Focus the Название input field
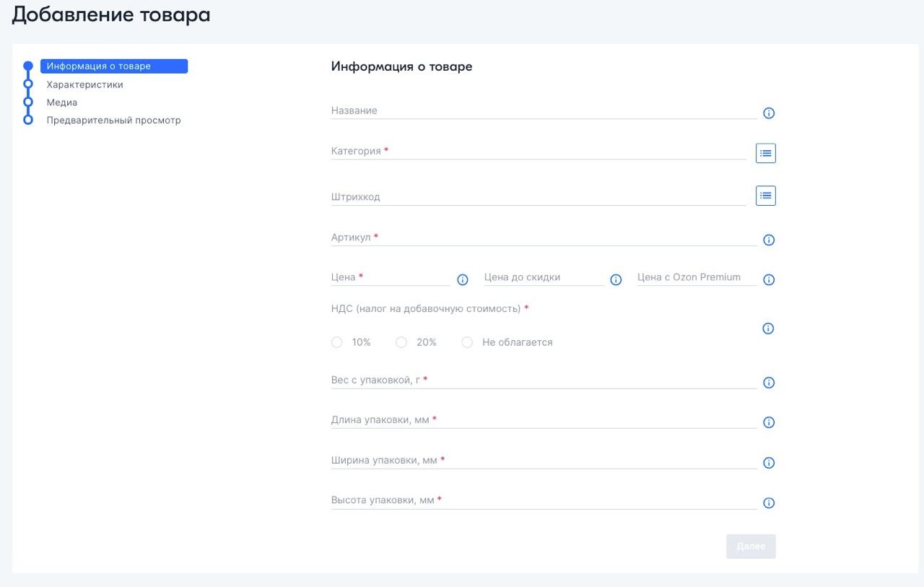924x587 pixels. pos(544,111)
